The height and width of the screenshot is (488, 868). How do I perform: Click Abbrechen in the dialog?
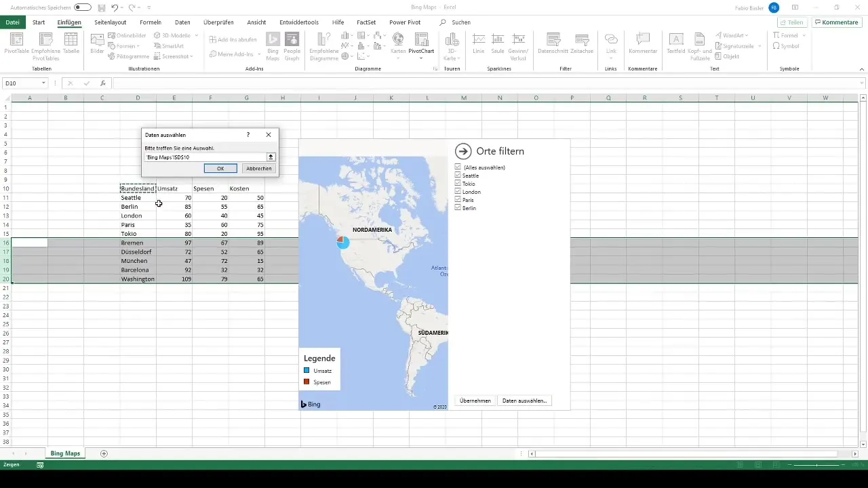[x=259, y=168]
